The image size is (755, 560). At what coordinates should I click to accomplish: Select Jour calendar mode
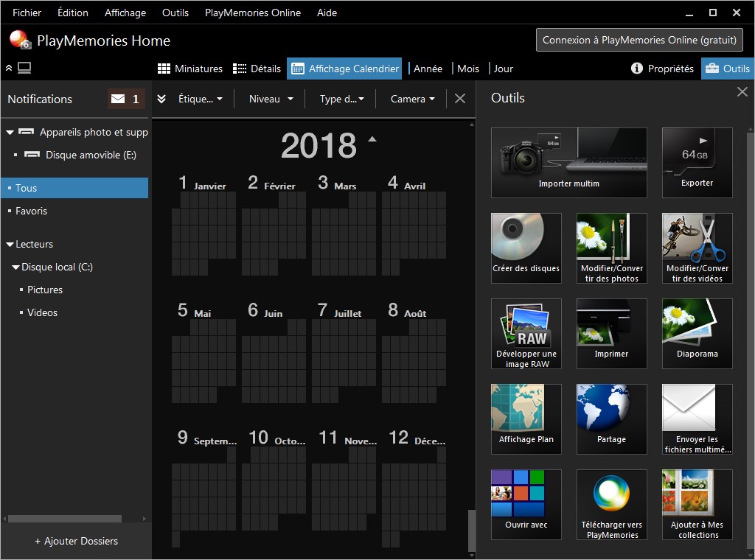[503, 69]
